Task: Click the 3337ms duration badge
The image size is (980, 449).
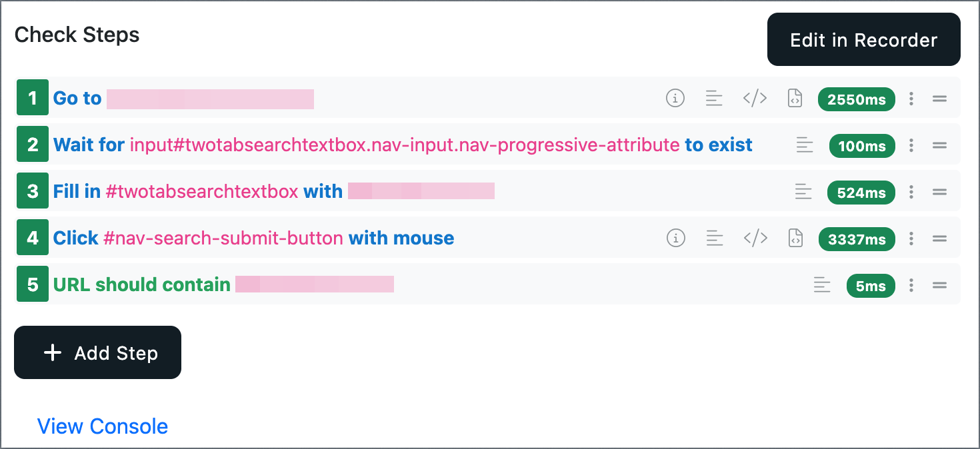Action: [x=856, y=239]
